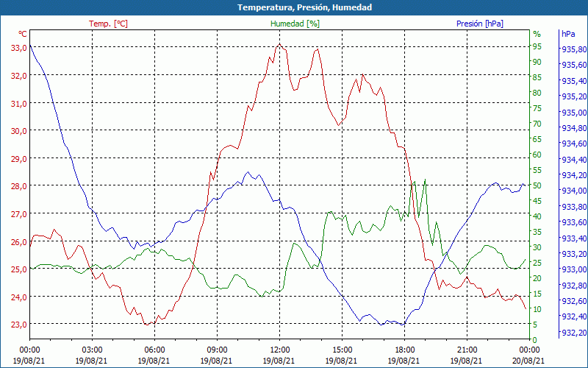Screen dimensions: 588x368
Task: Click the blue "hPa" axis unit label
Action: 568,34
